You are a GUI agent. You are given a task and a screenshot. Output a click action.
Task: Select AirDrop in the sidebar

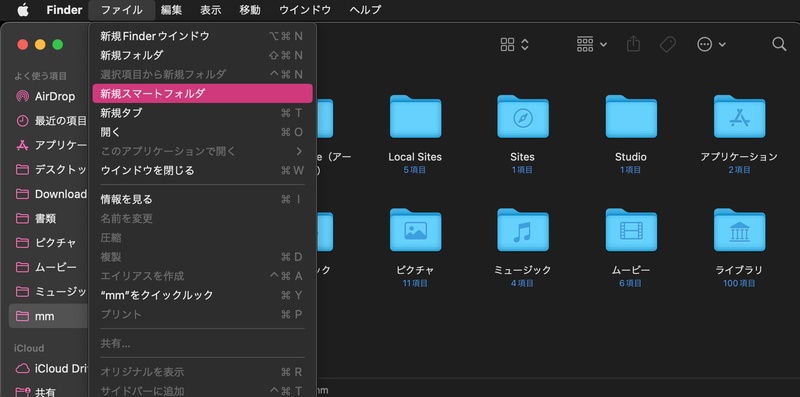(49, 96)
